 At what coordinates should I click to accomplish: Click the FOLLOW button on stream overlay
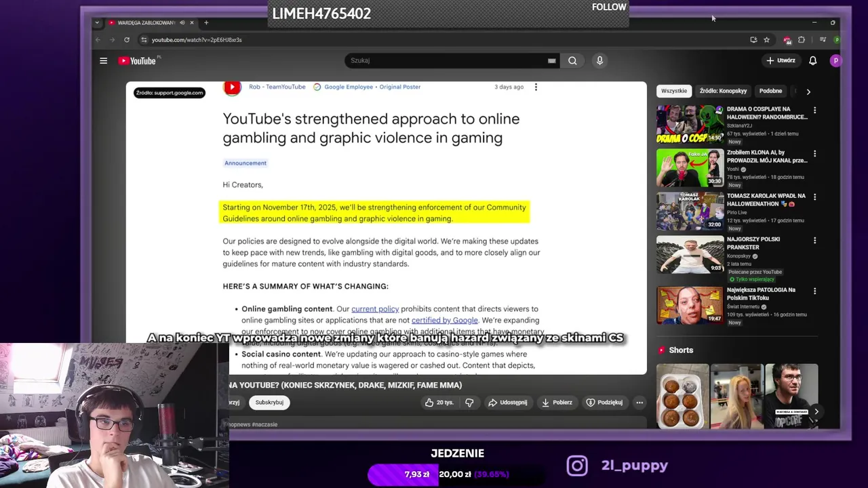click(x=609, y=7)
